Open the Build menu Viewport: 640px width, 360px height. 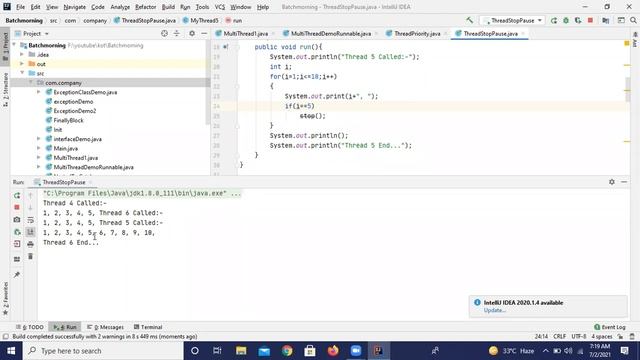pyautogui.click(x=168, y=7)
